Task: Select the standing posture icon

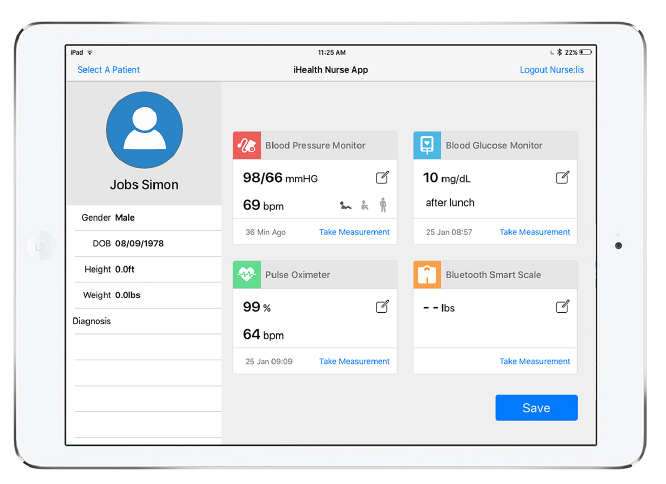Action: (382, 205)
